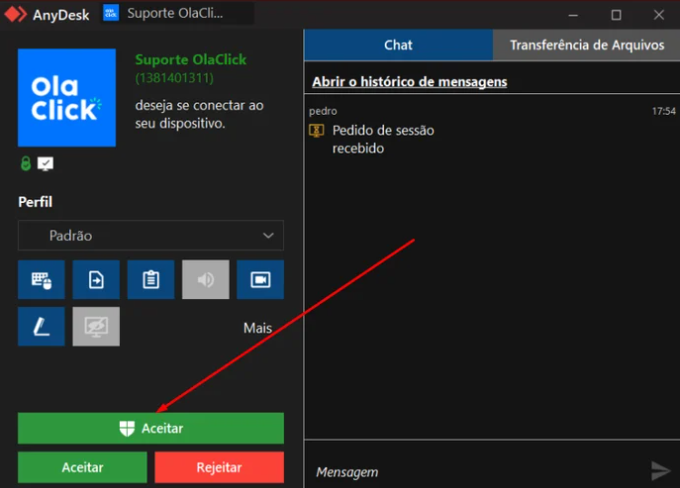Toggle keyboard and mouse control permission
Screen dimensions: 680x488
(41, 279)
